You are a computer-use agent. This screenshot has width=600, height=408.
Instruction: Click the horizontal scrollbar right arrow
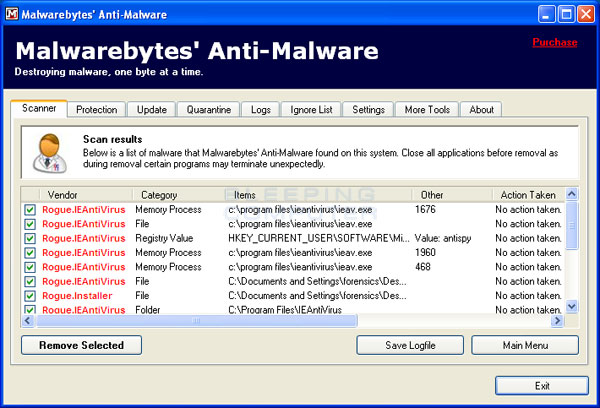557,320
